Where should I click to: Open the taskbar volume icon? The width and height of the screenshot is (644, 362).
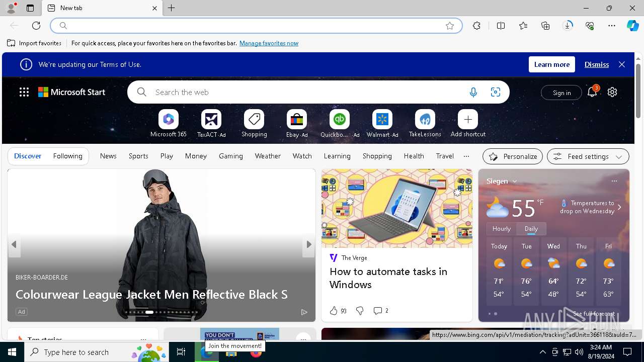point(579,352)
